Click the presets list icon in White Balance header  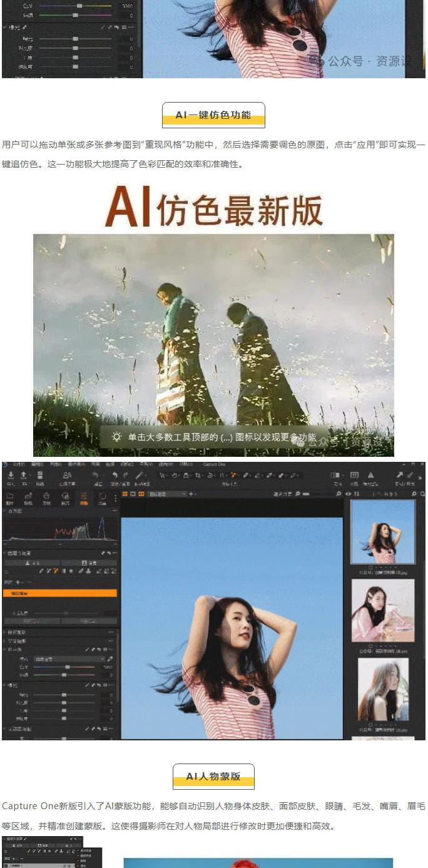coord(105,649)
